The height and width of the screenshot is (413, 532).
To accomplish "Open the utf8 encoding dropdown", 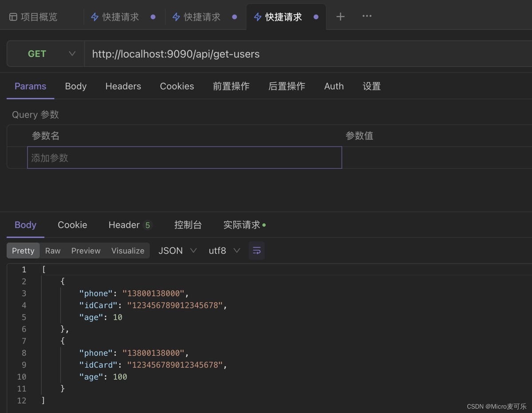I will pyautogui.click(x=224, y=251).
